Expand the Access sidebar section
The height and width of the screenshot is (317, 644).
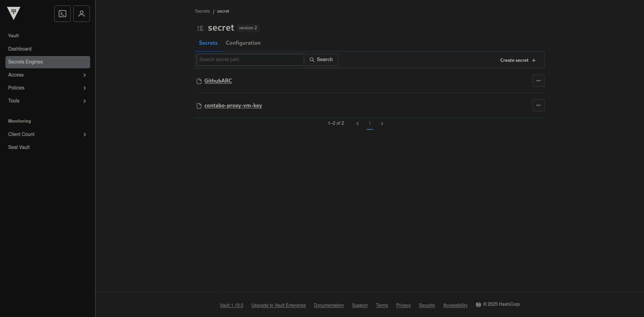coord(84,75)
